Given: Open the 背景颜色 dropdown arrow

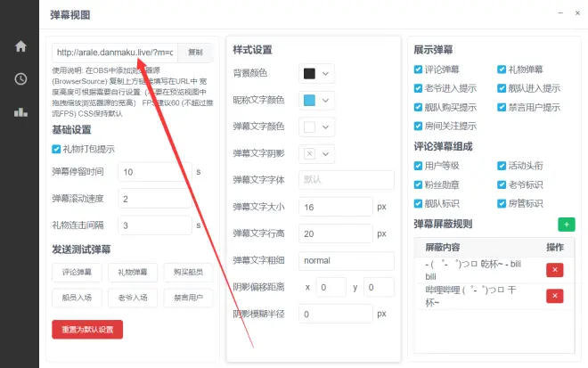Looking at the screenshot, I should click(325, 74).
